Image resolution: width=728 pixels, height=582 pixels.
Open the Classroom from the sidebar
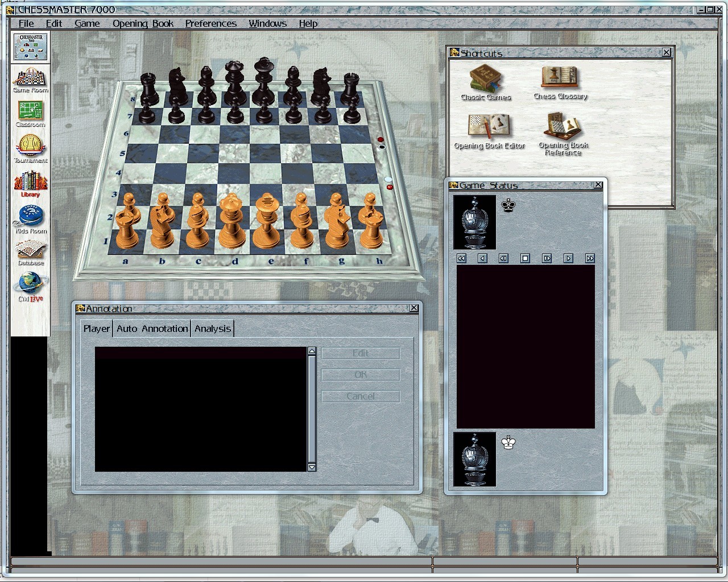coord(31,114)
